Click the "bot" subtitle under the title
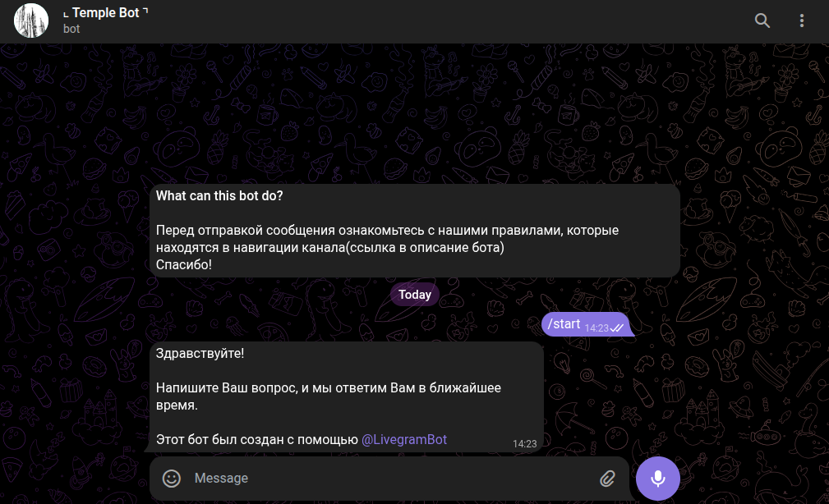This screenshot has width=829, height=504. pyautogui.click(x=71, y=29)
